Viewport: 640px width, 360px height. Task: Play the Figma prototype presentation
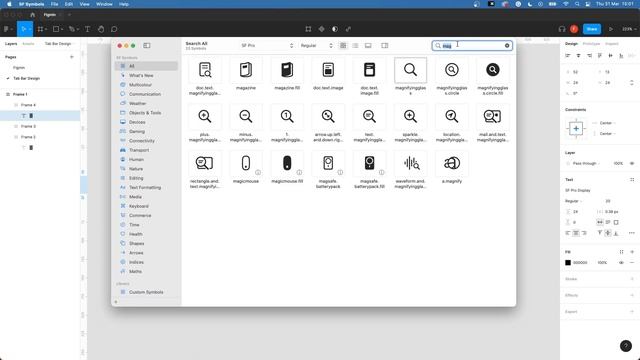click(x=611, y=29)
